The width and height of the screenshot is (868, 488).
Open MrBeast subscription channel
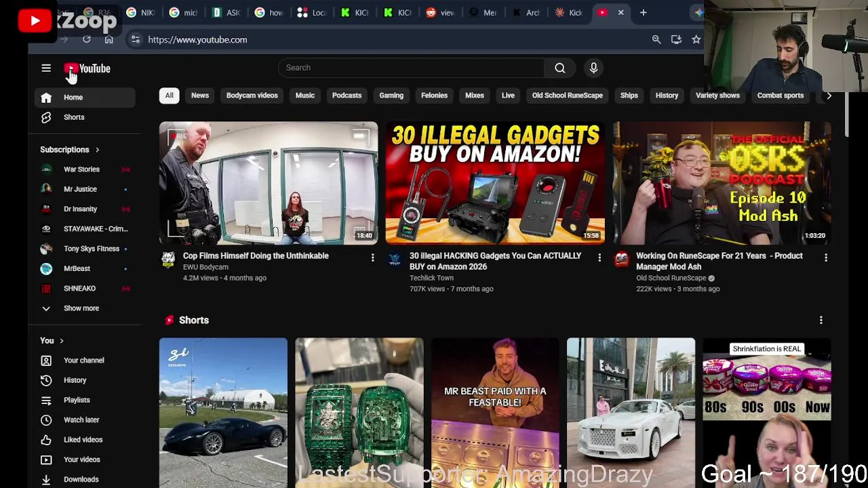coord(85,268)
